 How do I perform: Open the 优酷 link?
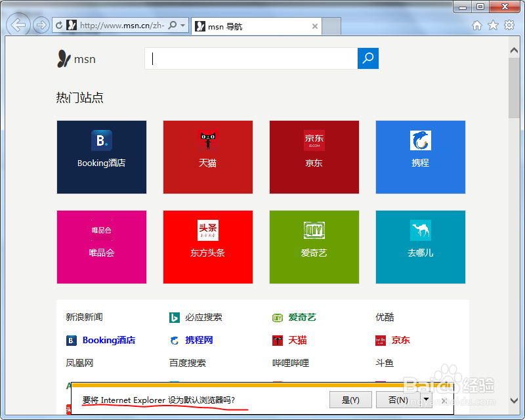tap(385, 317)
